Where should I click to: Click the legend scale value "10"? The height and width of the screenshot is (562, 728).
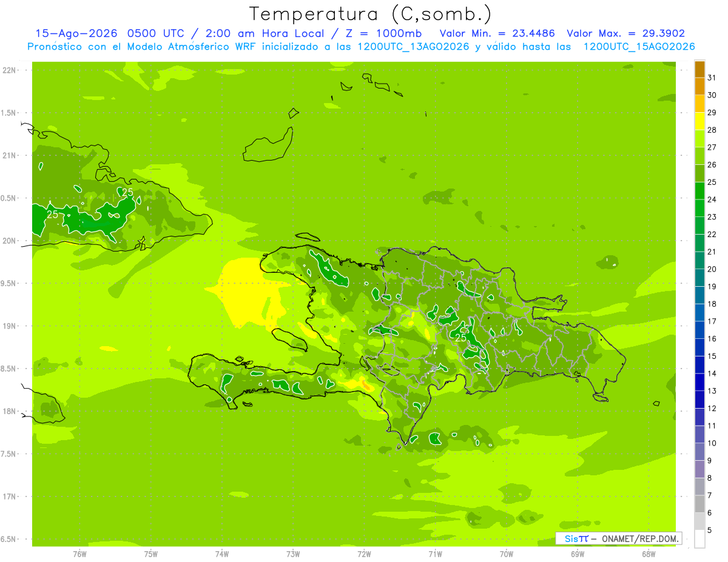(712, 443)
